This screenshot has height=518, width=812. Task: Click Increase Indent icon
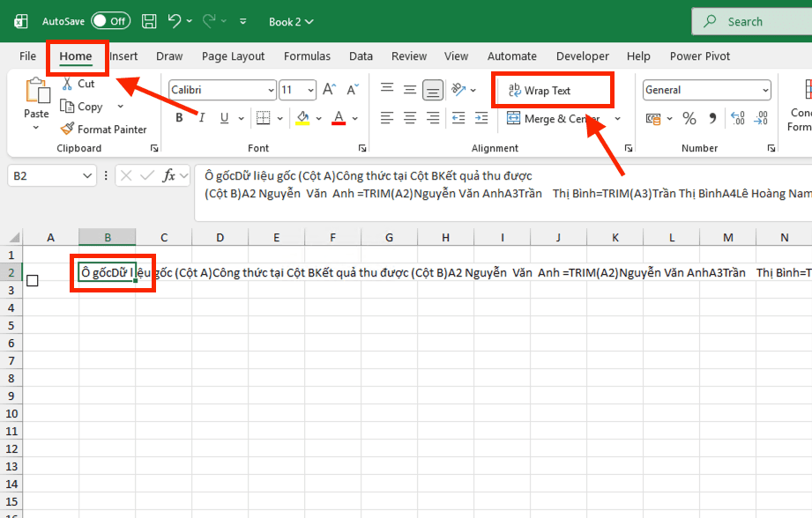pyautogui.click(x=481, y=118)
